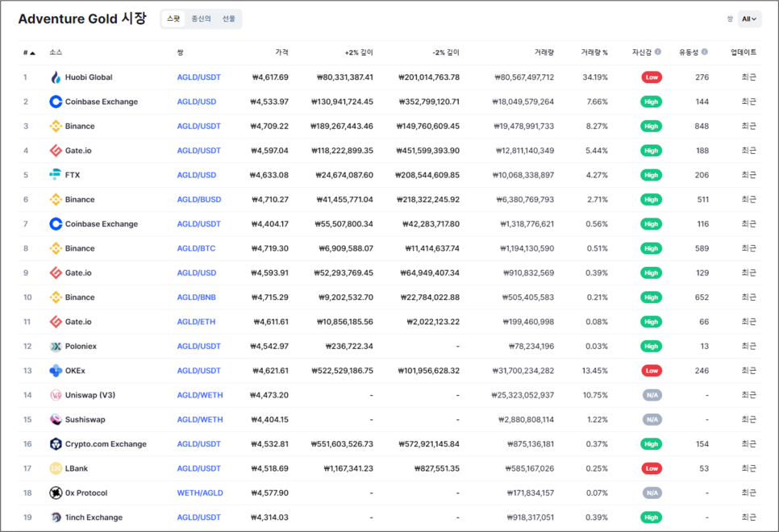
Task: Open the WETH/AGLD pair link
Action: [200, 493]
